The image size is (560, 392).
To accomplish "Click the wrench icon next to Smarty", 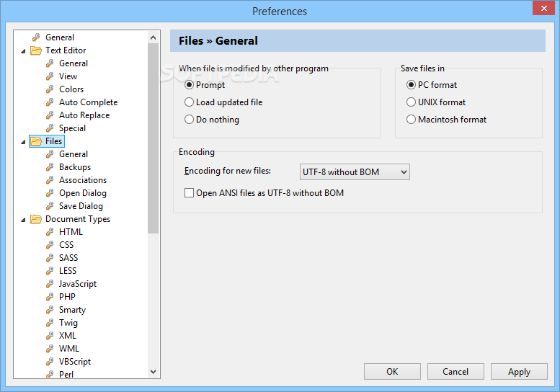I will point(50,310).
